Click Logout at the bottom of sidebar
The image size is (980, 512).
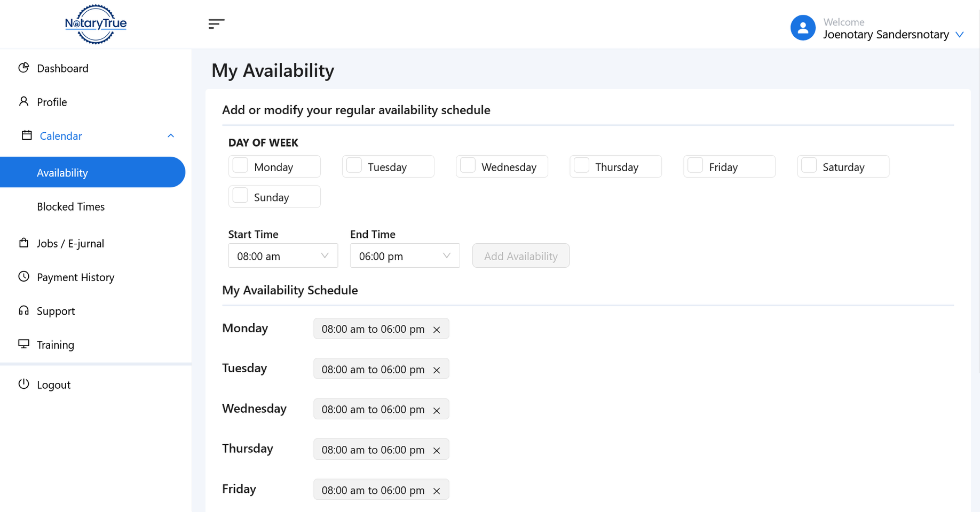53,384
